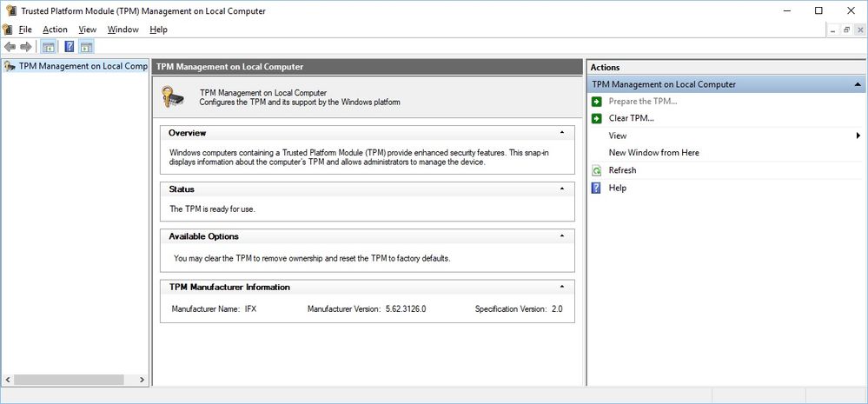
Task: Click the Refresh icon in Actions pane
Action: [596, 170]
